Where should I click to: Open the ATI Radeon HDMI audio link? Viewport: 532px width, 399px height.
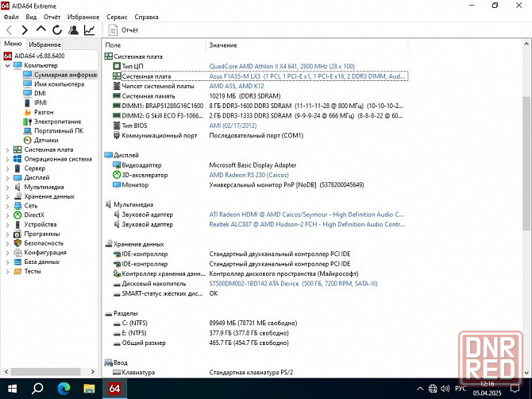click(306, 215)
